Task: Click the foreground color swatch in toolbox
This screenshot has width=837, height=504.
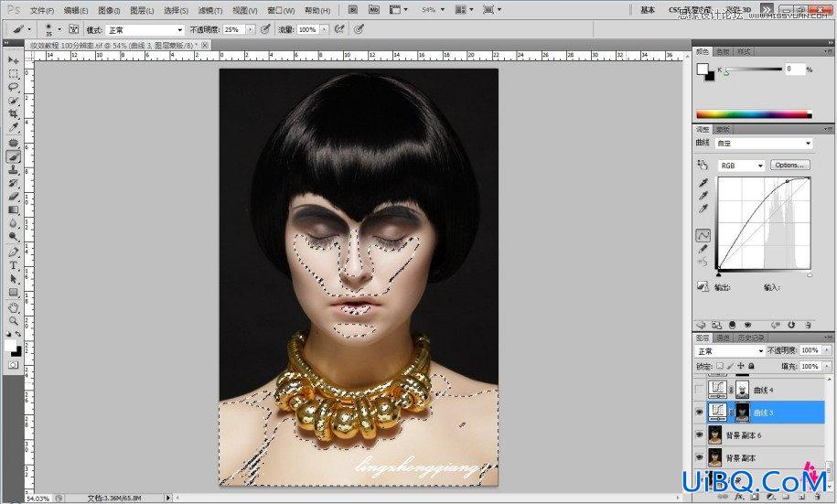Action: (x=10, y=346)
